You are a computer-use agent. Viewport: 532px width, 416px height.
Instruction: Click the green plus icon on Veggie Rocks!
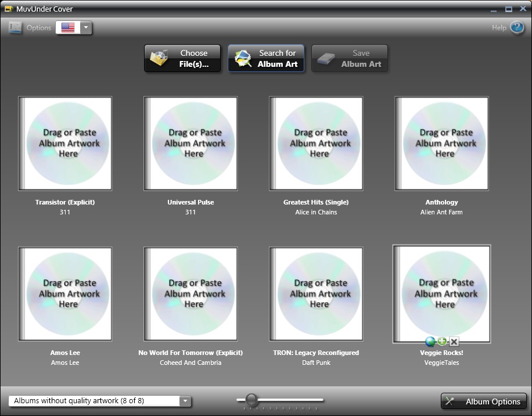point(442,342)
